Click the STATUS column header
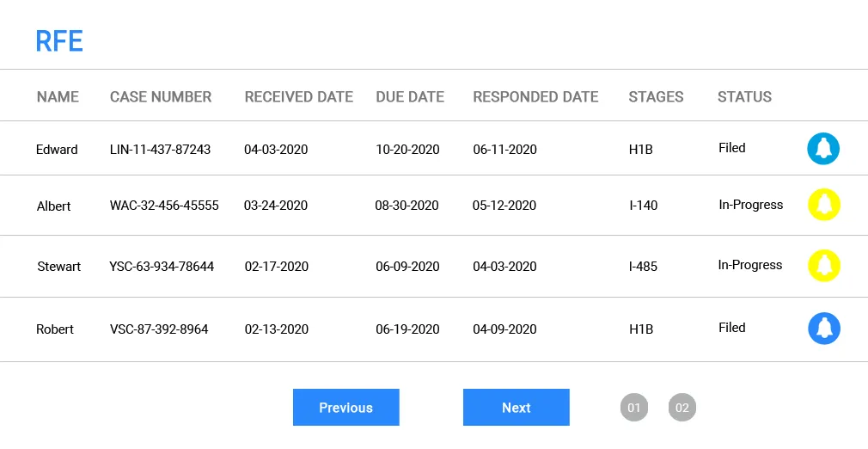 click(744, 97)
